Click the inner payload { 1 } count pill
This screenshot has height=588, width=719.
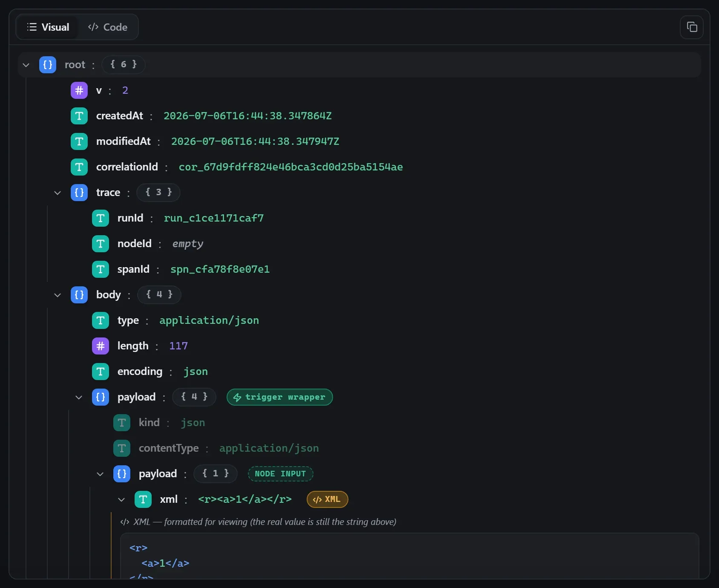coord(216,474)
